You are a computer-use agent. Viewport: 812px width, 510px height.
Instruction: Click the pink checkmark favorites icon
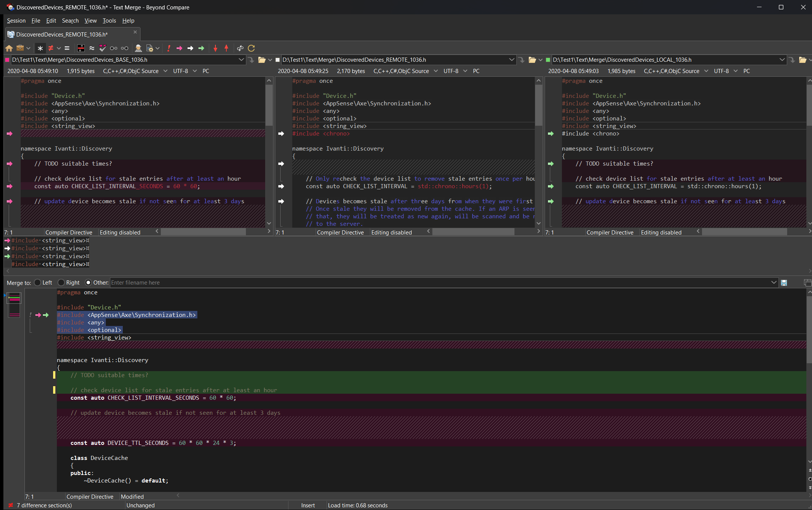coord(102,48)
